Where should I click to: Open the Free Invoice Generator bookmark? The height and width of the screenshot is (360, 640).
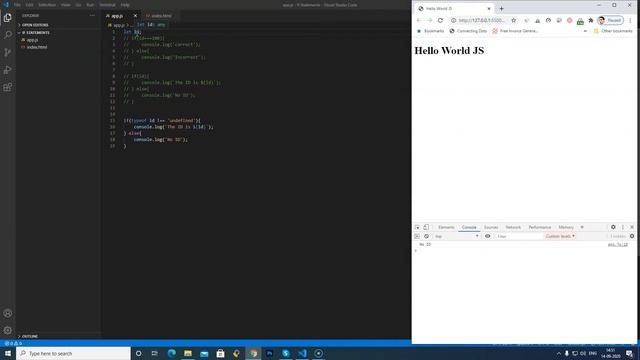pos(516,31)
